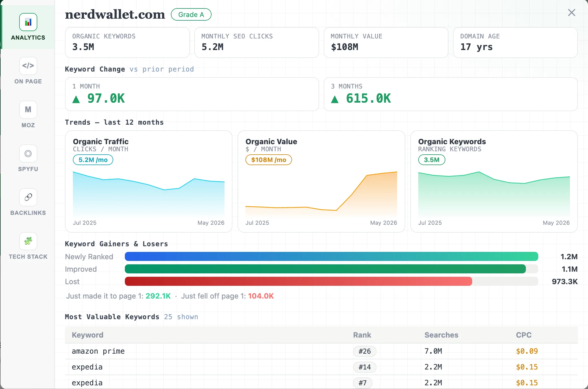The height and width of the screenshot is (389, 588).
Task: Open the Moz M icon
Action: tap(28, 110)
